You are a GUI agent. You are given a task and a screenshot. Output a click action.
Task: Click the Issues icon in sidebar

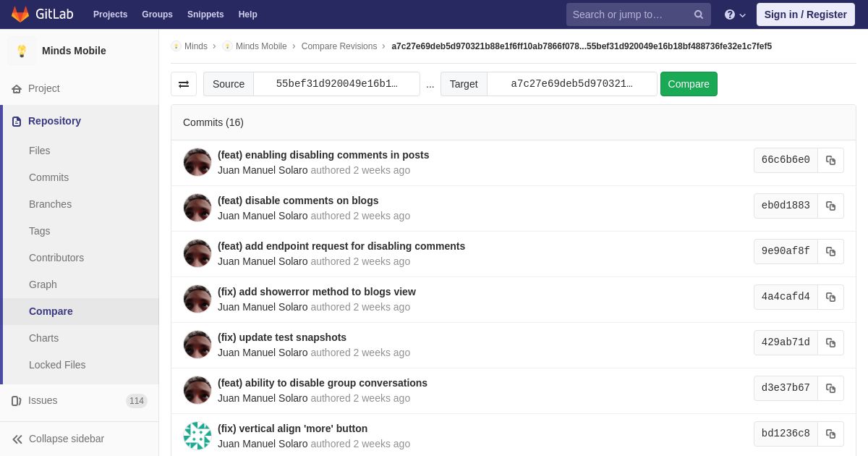tap(17, 401)
